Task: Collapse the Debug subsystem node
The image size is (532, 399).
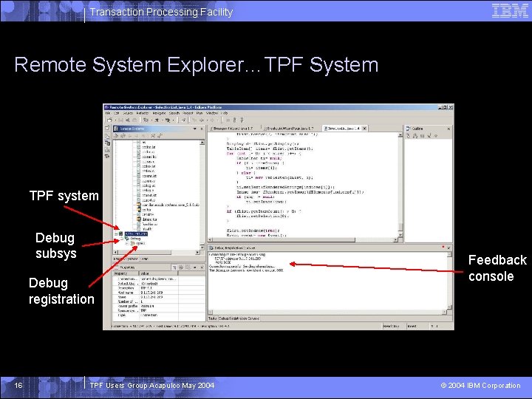Action: 122,239
